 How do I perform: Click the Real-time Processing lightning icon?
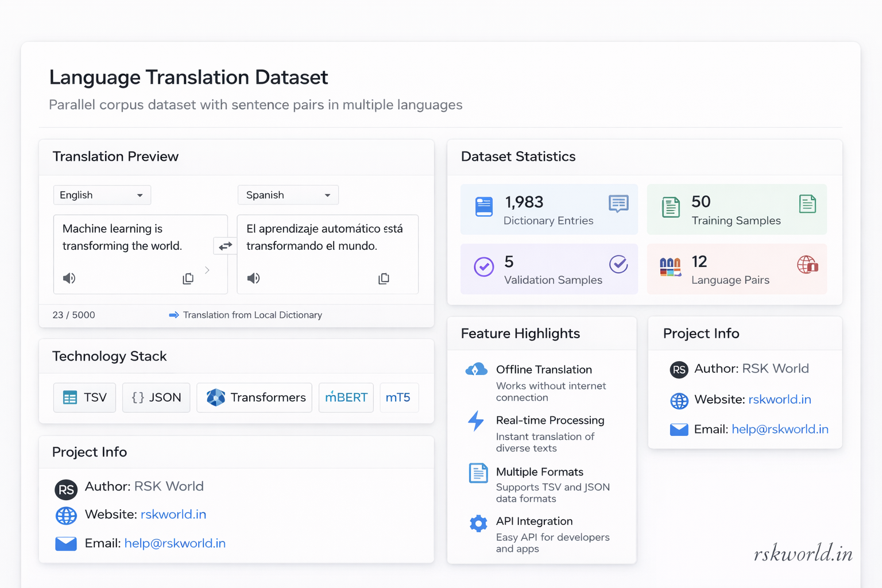[x=477, y=421]
